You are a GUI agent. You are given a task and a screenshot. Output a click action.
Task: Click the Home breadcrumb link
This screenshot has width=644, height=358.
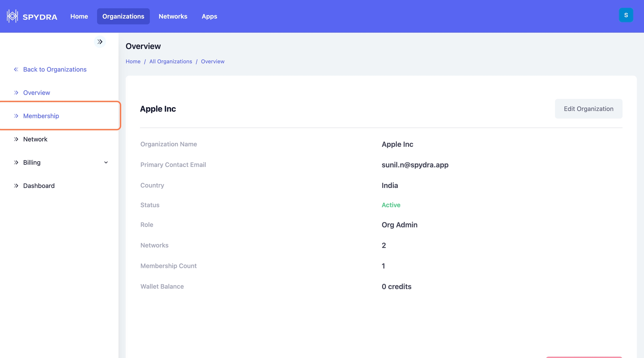pyautogui.click(x=133, y=62)
